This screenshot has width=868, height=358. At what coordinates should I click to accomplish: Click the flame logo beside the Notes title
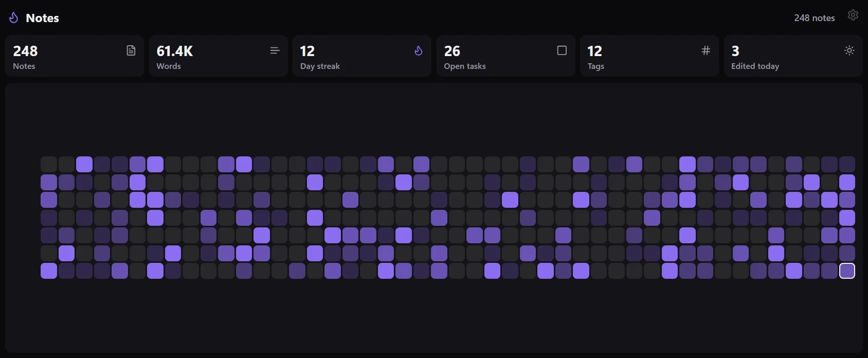14,18
